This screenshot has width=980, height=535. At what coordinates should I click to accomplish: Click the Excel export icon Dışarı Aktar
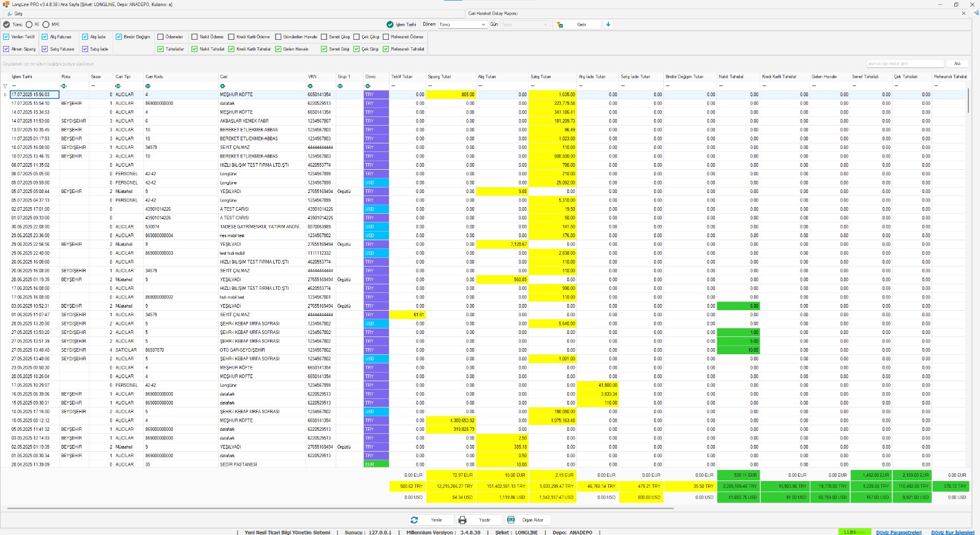coord(511,520)
